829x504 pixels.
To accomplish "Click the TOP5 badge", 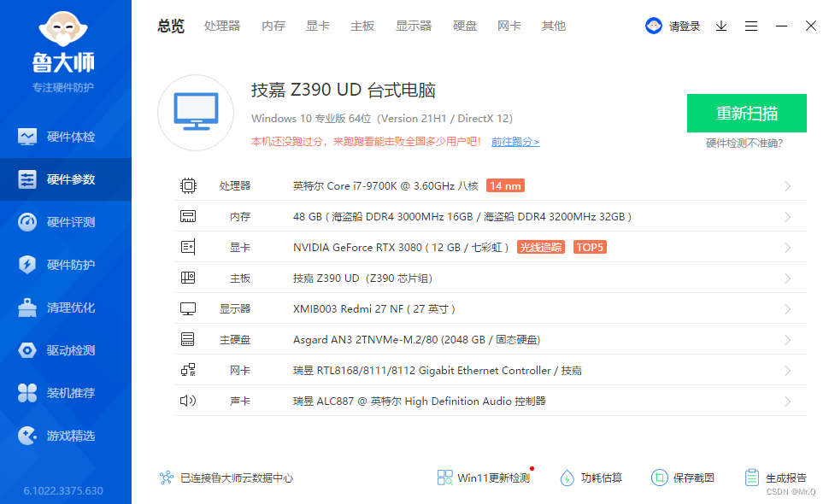I will click(590, 247).
